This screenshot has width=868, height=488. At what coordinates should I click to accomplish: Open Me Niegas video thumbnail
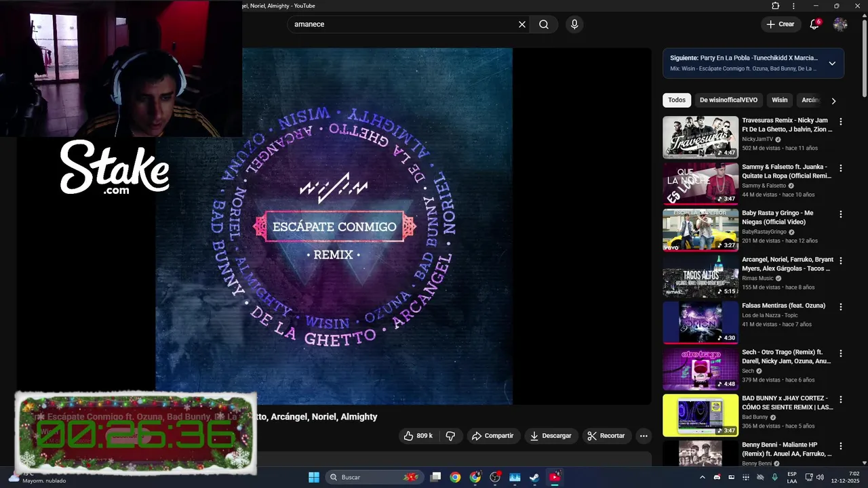click(x=701, y=230)
